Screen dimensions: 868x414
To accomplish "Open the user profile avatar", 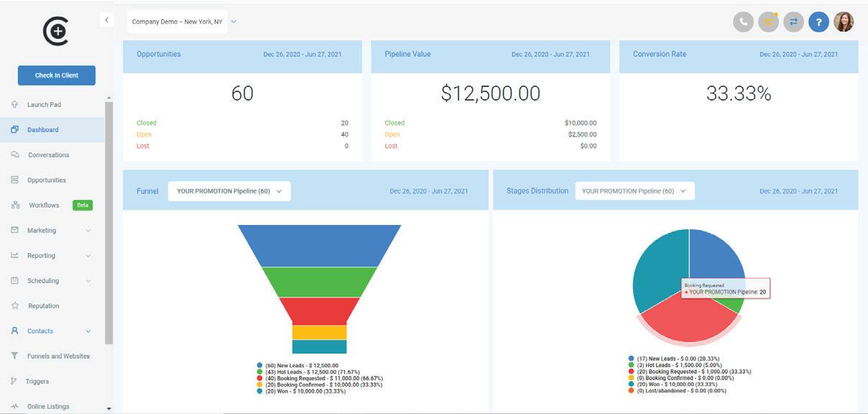I will point(844,22).
